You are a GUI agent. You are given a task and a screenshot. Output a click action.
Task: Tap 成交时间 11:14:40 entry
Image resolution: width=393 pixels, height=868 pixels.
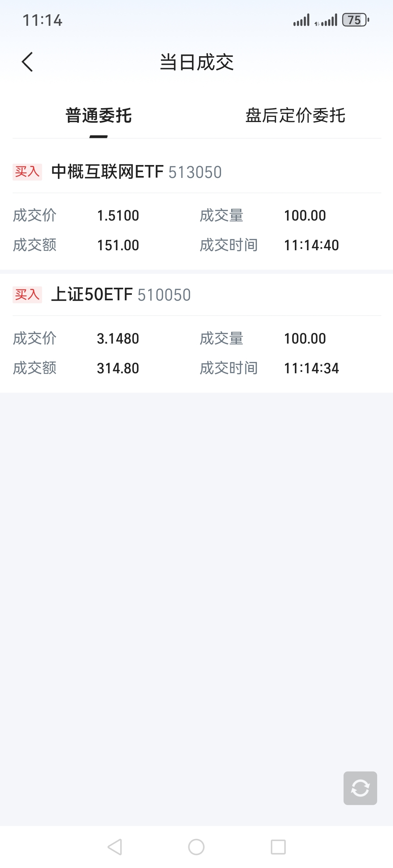(x=311, y=245)
